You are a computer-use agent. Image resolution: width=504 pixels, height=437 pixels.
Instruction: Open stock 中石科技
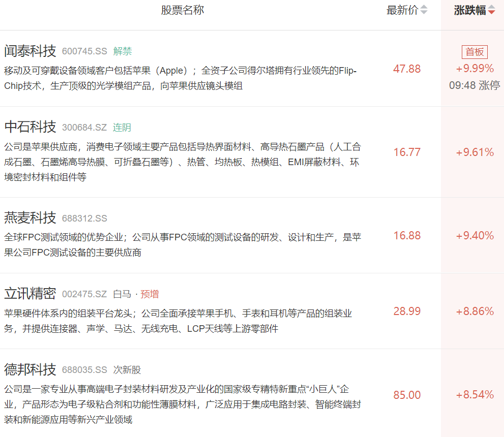click(30, 127)
